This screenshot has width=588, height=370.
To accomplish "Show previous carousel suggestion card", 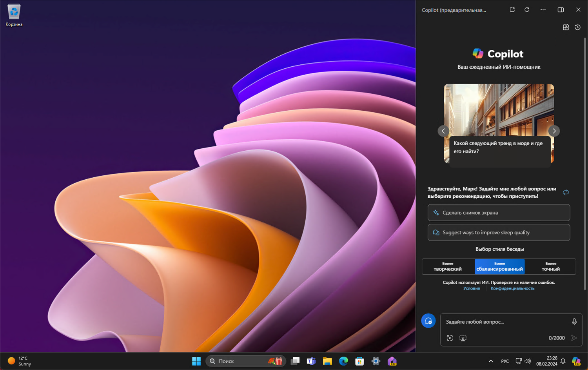I will 443,131.
